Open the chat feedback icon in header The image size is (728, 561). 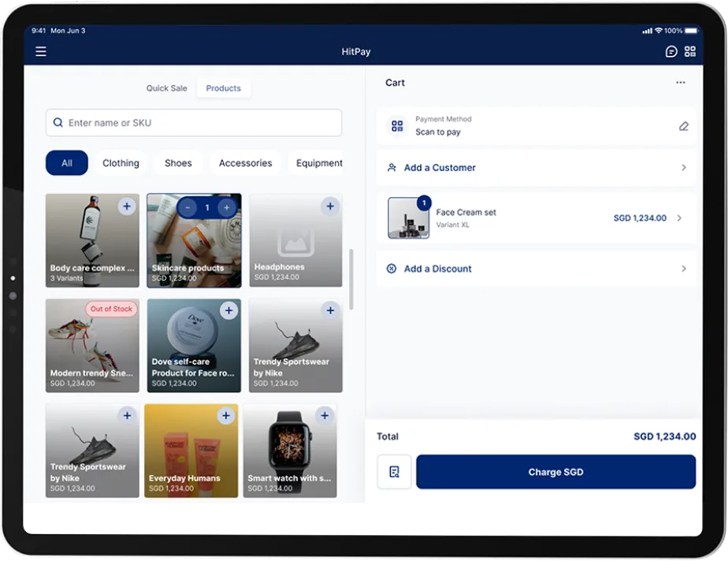pyautogui.click(x=670, y=51)
